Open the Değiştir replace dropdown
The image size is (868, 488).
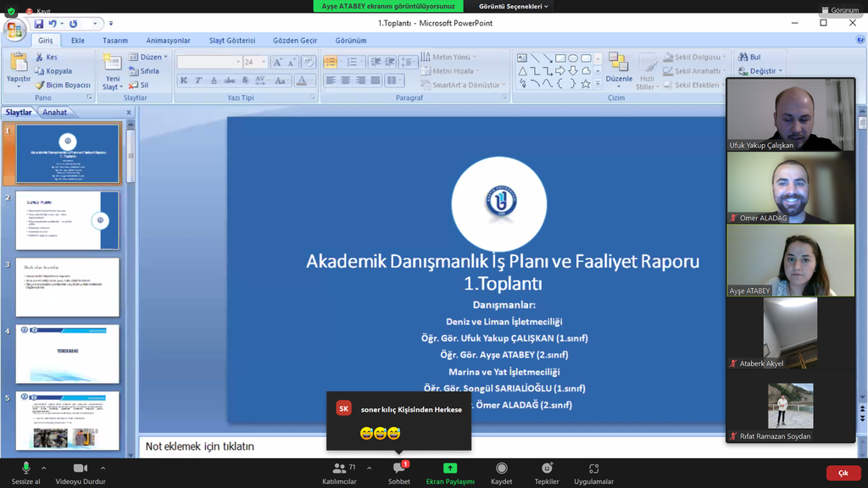760,71
